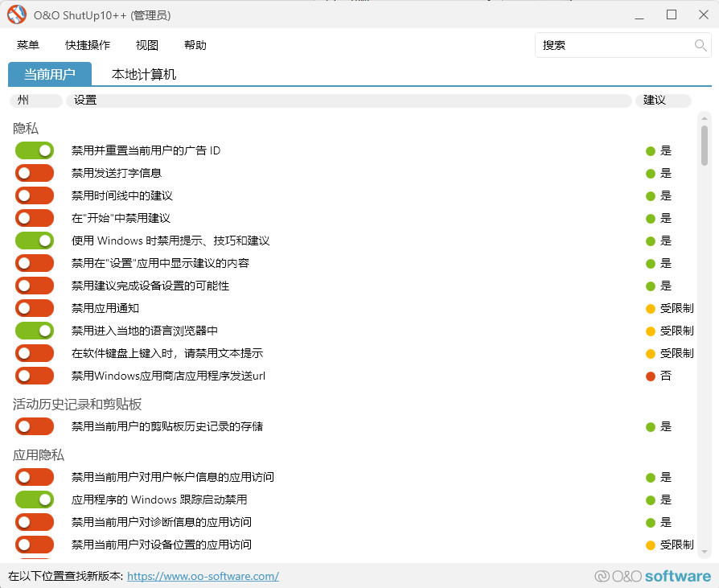The image size is (719, 588).
Task: Turn on 禁用建议完成设备设置的可能性
Action: (x=35, y=286)
